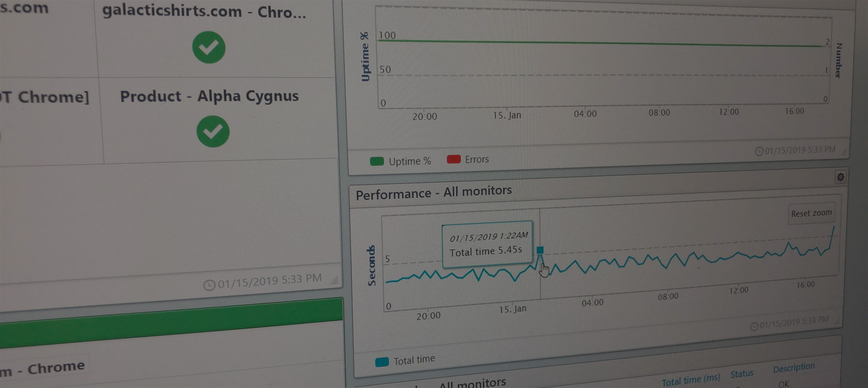Click the '15. Jan' label on the uptime chart axis

(507, 116)
